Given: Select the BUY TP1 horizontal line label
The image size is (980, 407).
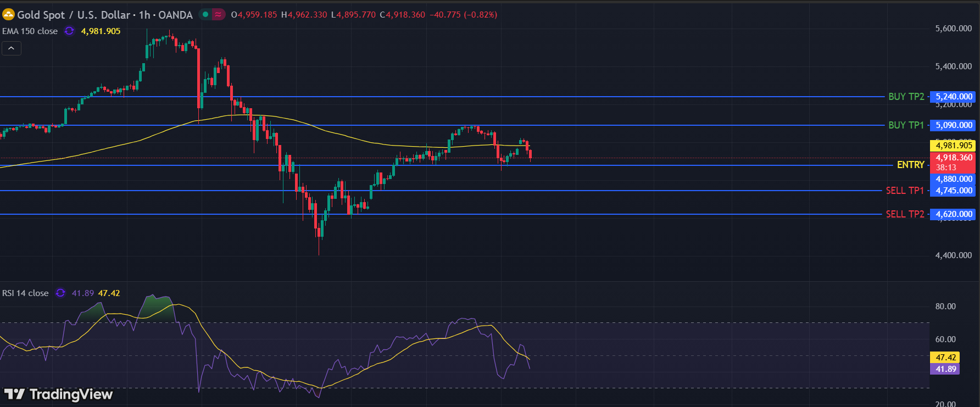Looking at the screenshot, I should pyautogui.click(x=906, y=125).
